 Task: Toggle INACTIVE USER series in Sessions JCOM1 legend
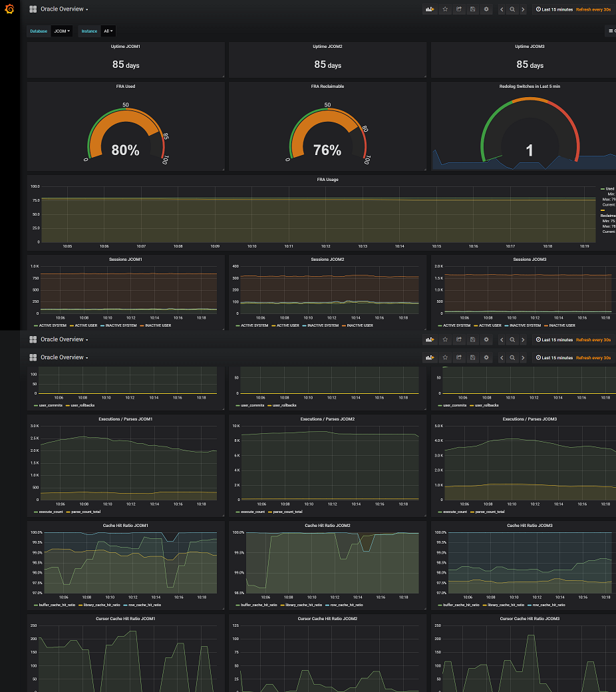(x=155, y=325)
